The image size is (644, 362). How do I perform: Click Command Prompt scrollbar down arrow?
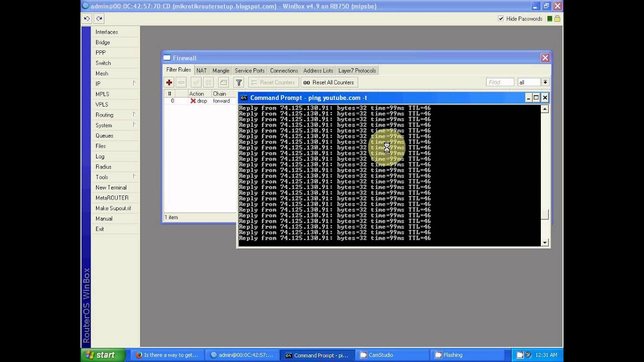(x=544, y=242)
